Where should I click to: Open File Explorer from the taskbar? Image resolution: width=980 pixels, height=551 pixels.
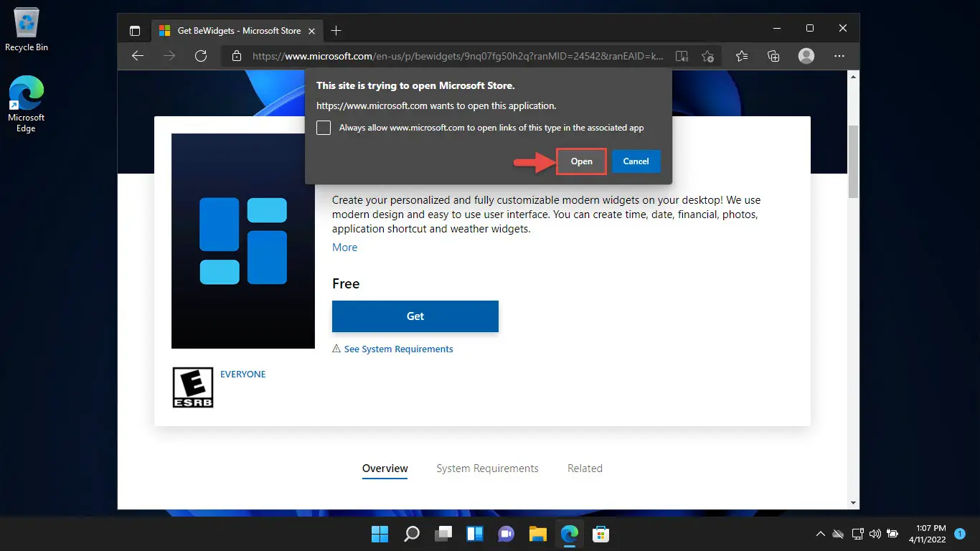pyautogui.click(x=538, y=534)
